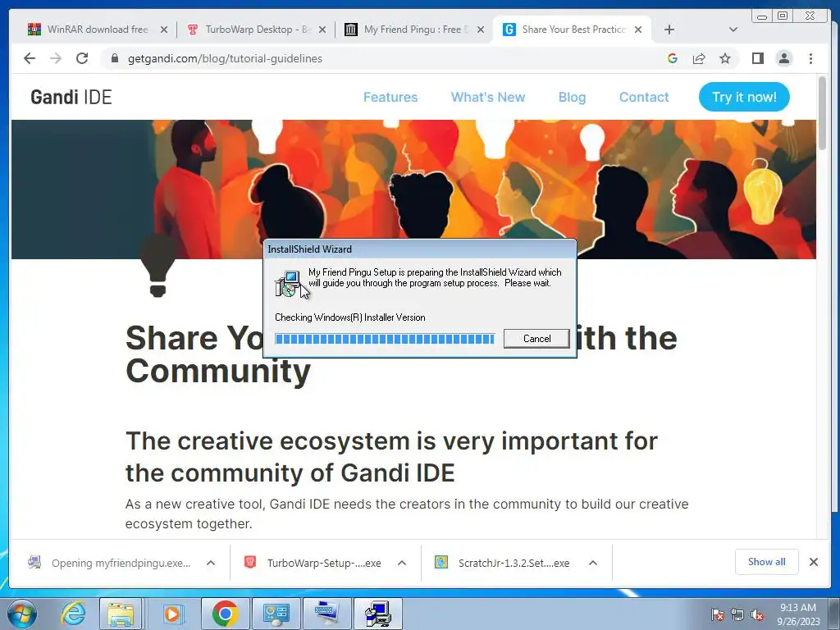Open the on-screen keyboard taskbar icon
Screen dimensions: 840x630
point(326,614)
